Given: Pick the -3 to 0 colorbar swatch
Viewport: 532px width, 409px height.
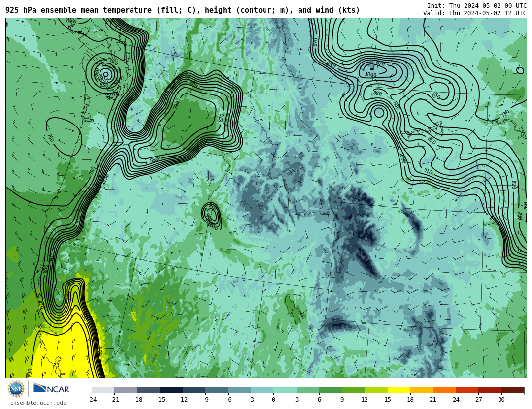Looking at the screenshot, I should [x=262, y=390].
